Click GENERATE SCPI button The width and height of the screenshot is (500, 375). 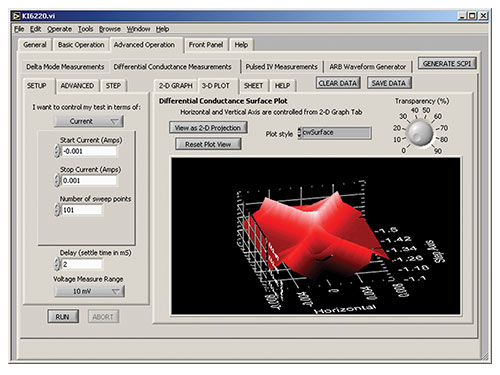(447, 63)
